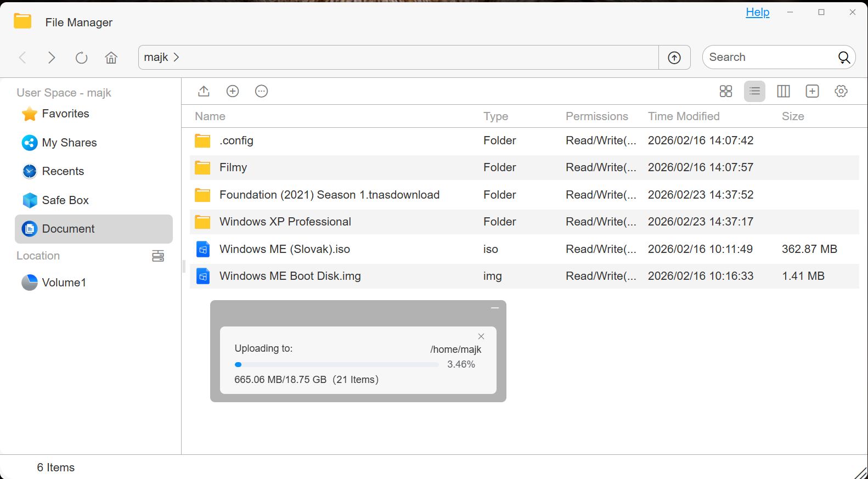
Task: Select Safe Box in the sidebar
Action: point(65,200)
